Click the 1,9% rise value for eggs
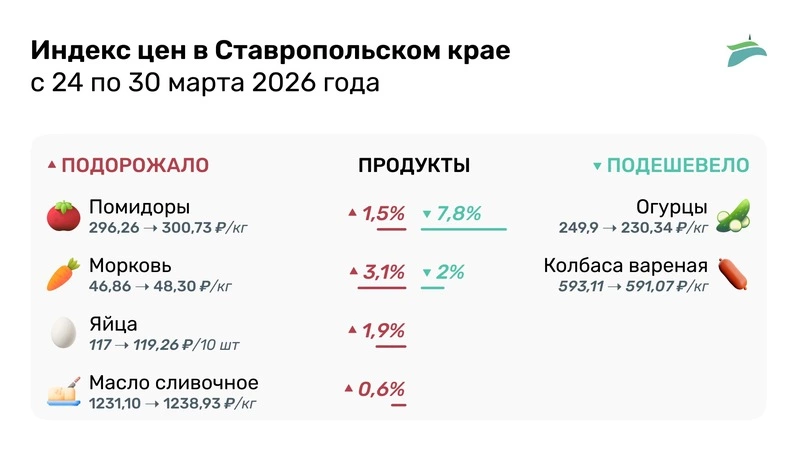 tap(381, 329)
